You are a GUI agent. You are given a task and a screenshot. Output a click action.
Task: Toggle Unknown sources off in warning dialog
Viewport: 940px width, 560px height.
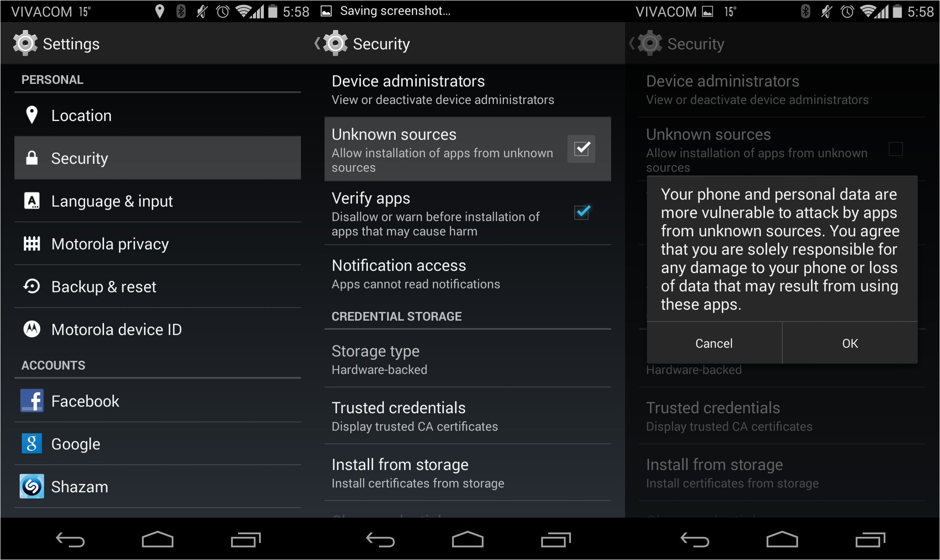pyautogui.click(x=715, y=343)
